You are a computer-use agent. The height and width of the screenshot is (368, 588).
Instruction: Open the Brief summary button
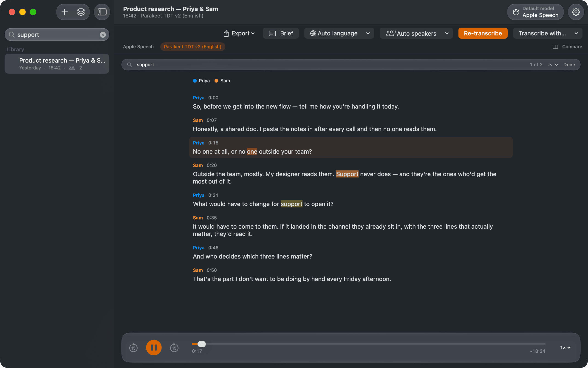[x=281, y=33]
